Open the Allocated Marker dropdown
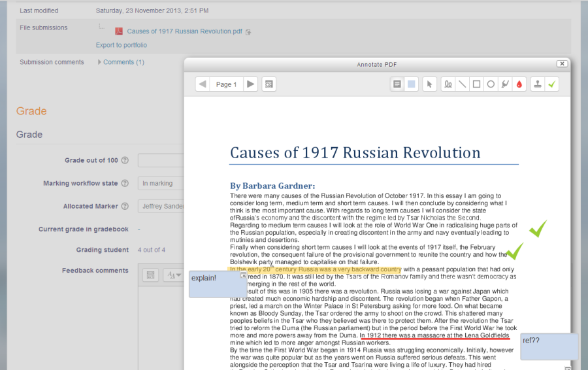The width and height of the screenshot is (588, 370). click(161, 207)
